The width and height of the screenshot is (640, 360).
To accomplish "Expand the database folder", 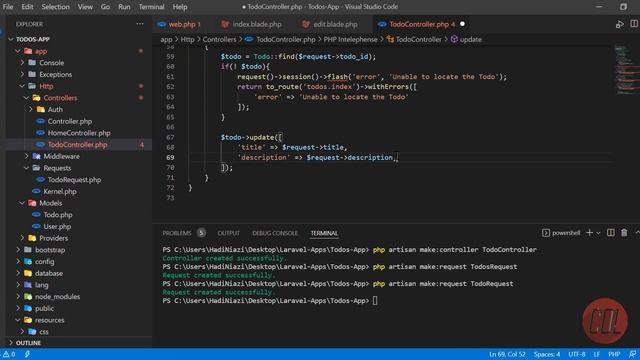I will pos(18,273).
